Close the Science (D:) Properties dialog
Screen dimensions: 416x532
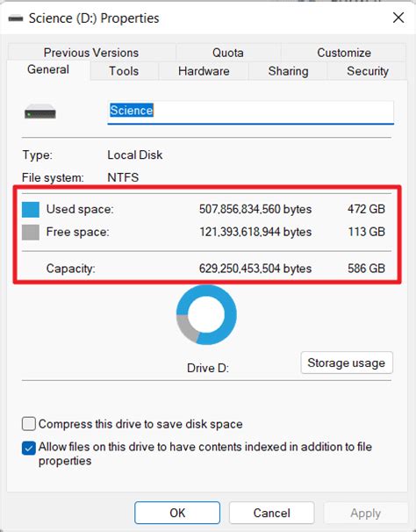[398, 18]
